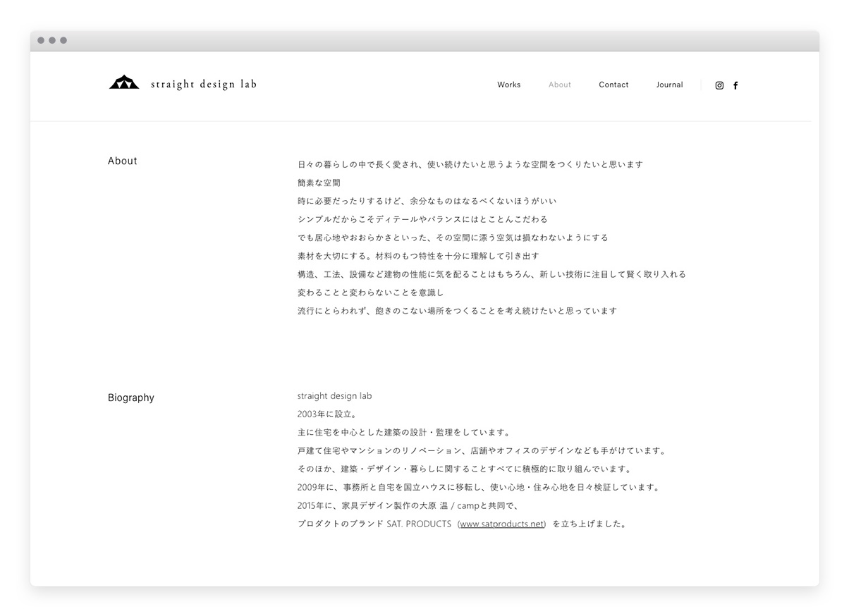Click the browser title bar
The width and height of the screenshot is (849, 616).
[x=423, y=40]
